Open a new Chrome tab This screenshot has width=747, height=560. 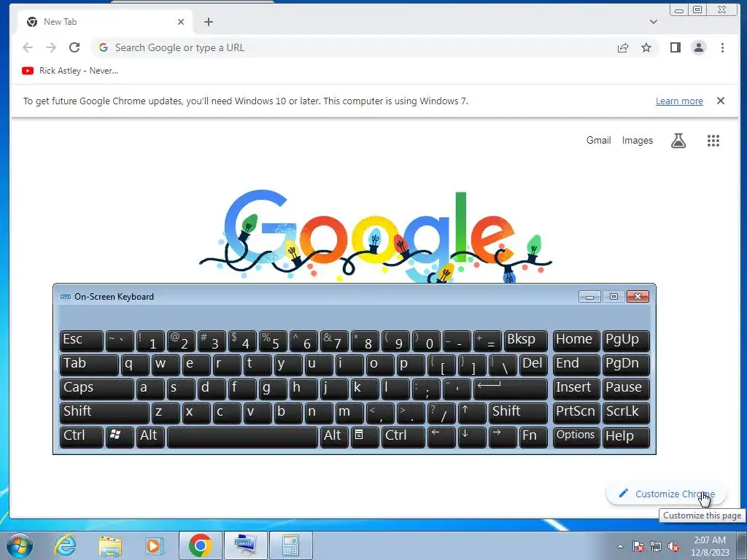[208, 22]
